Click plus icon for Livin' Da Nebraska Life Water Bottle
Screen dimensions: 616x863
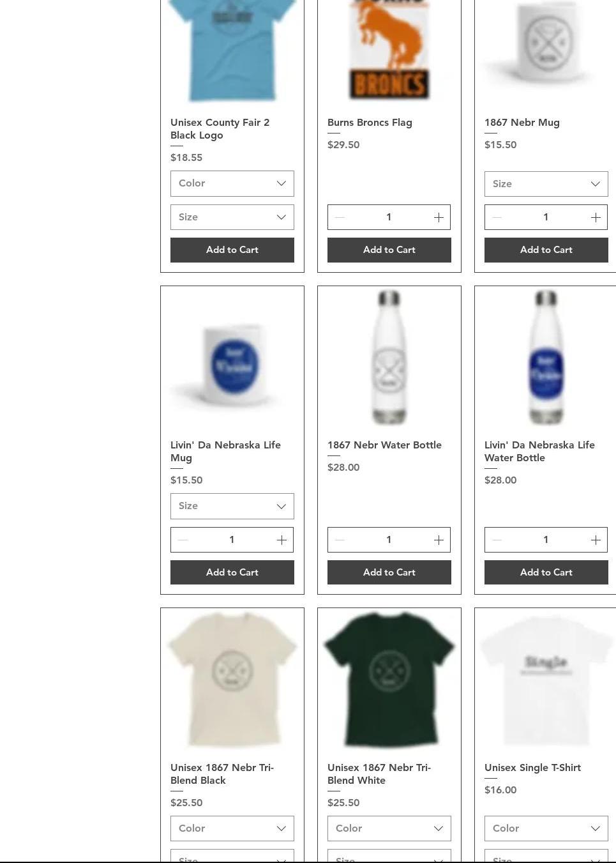tap(596, 540)
